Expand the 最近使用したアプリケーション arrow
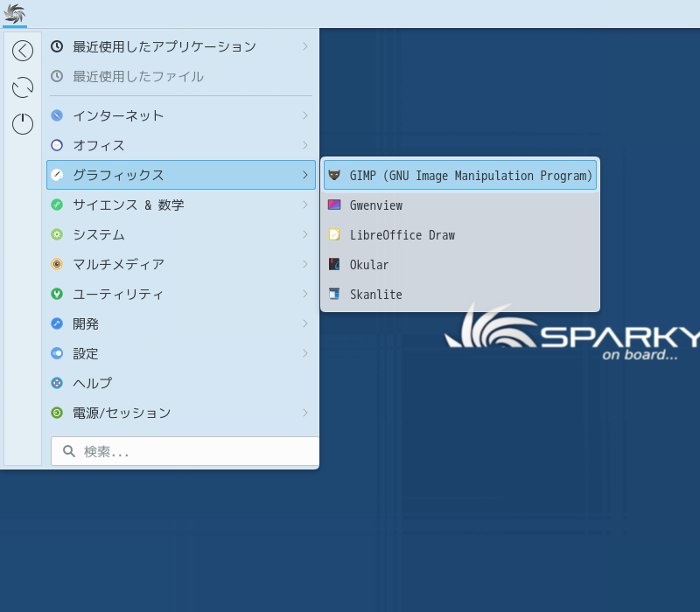 [x=304, y=46]
